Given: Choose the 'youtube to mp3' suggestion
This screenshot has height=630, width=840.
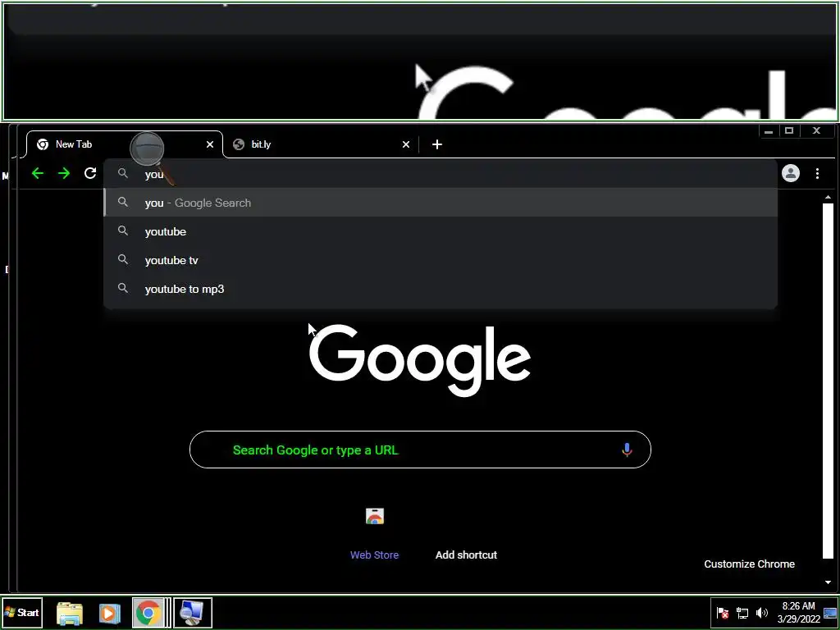Looking at the screenshot, I should (441, 290).
